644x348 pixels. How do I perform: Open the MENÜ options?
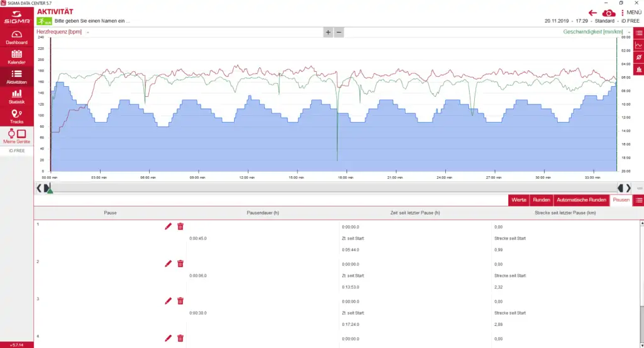pos(631,13)
